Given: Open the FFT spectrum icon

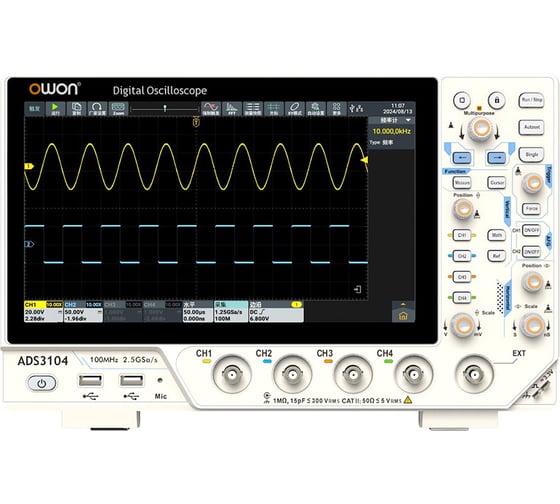Looking at the screenshot, I should click(x=232, y=108).
